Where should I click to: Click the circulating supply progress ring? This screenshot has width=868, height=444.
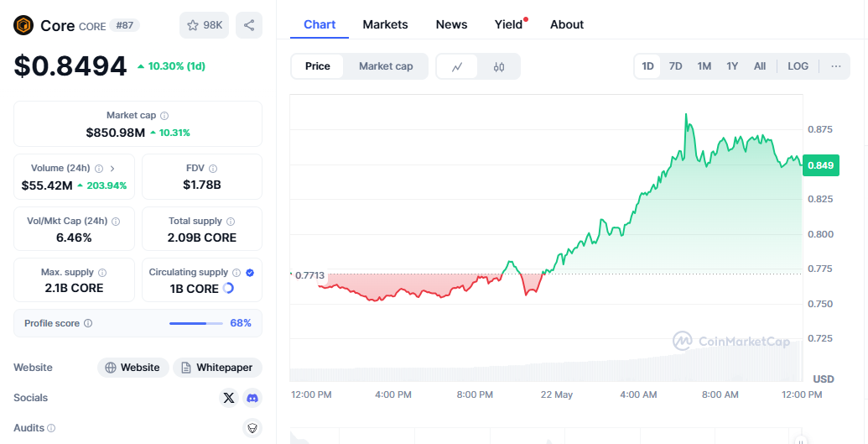click(228, 288)
